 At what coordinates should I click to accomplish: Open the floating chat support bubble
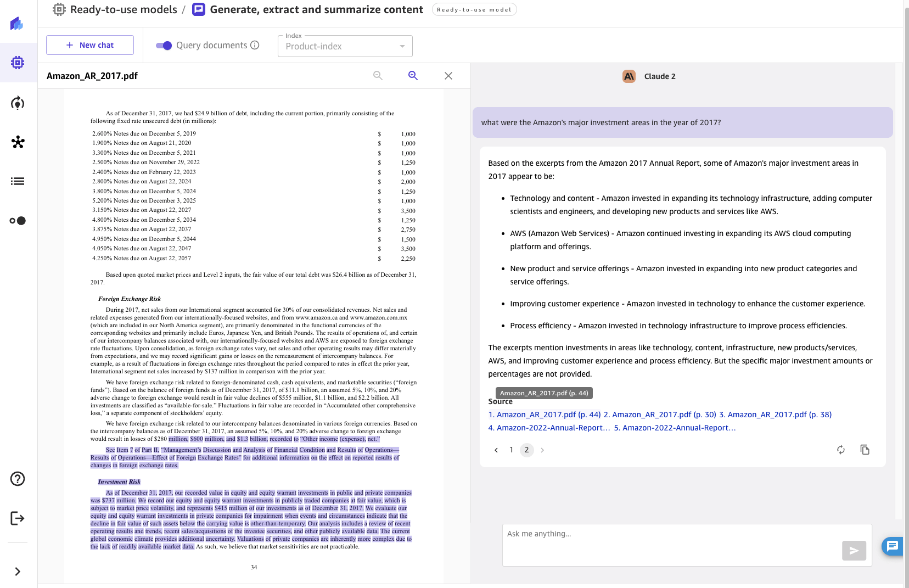pos(893,546)
